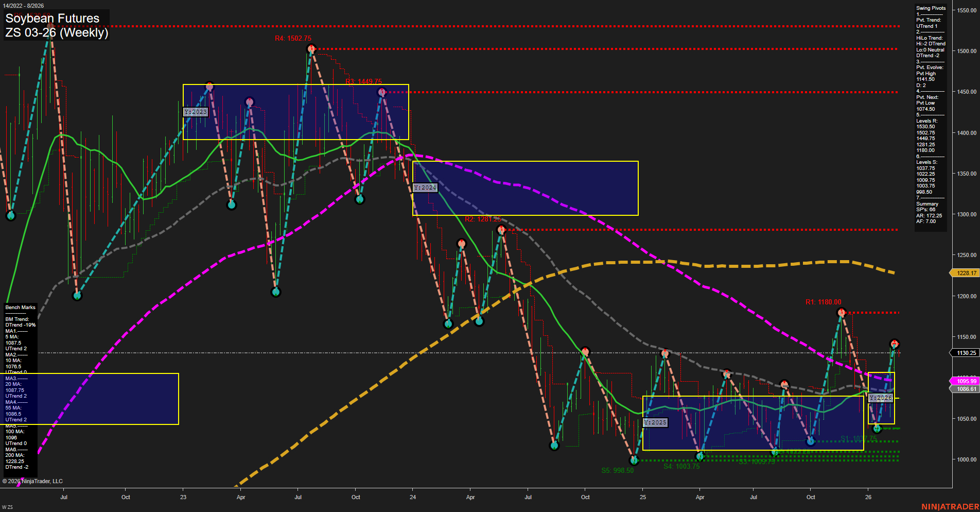Toggle the Y:2026 yellow range box
This screenshot has height=512, width=980.
click(881, 398)
